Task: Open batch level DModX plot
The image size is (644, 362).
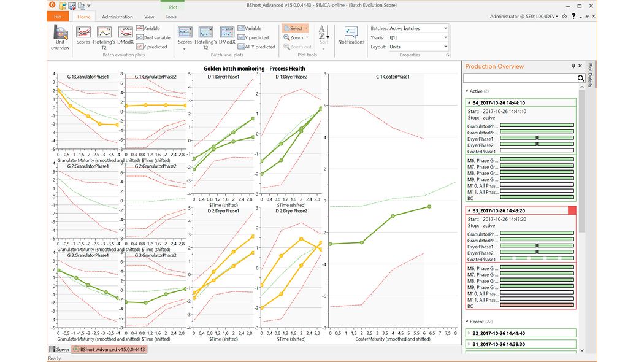Action: (227, 34)
